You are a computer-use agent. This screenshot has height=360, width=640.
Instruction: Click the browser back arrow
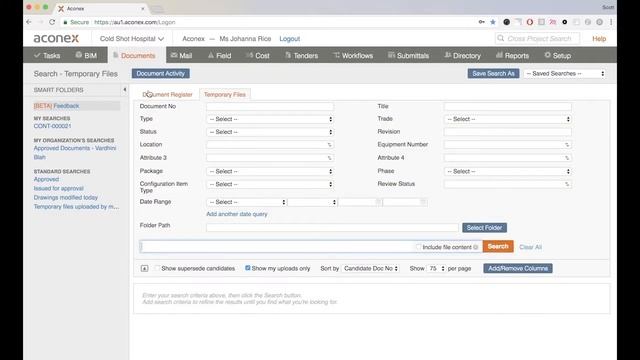pyautogui.click(x=29, y=22)
